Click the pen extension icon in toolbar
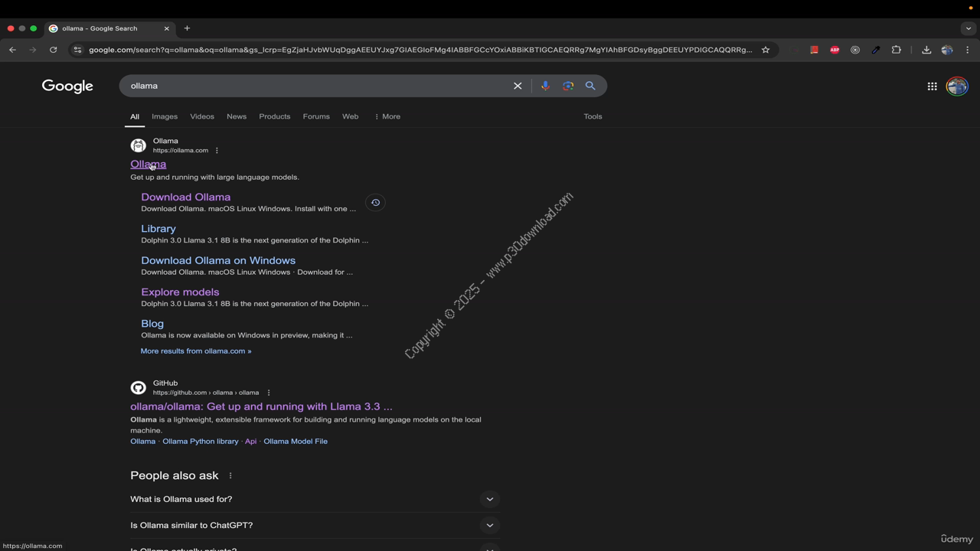Viewport: 980px width, 551px height. pyautogui.click(x=876, y=50)
